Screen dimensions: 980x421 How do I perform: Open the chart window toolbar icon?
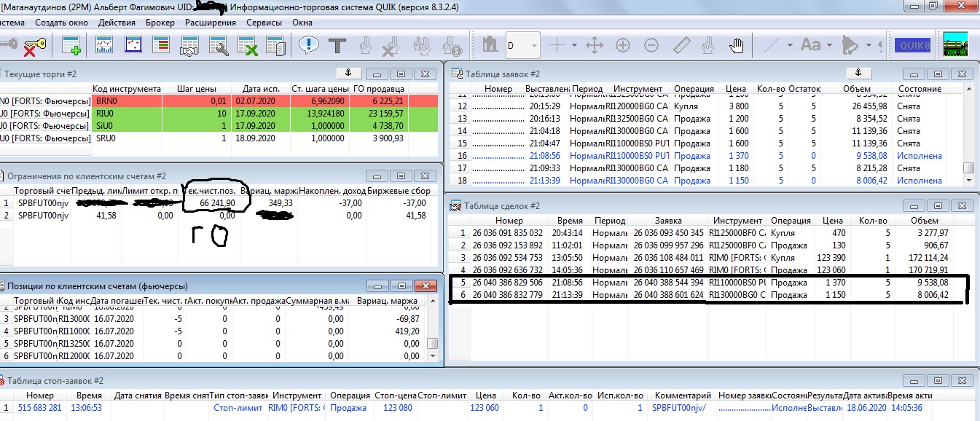(x=104, y=46)
